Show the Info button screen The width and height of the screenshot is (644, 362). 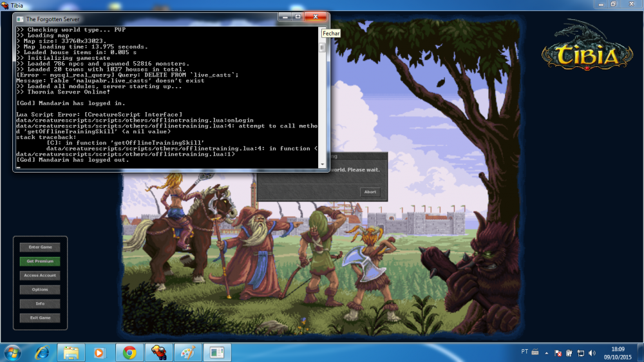click(40, 303)
